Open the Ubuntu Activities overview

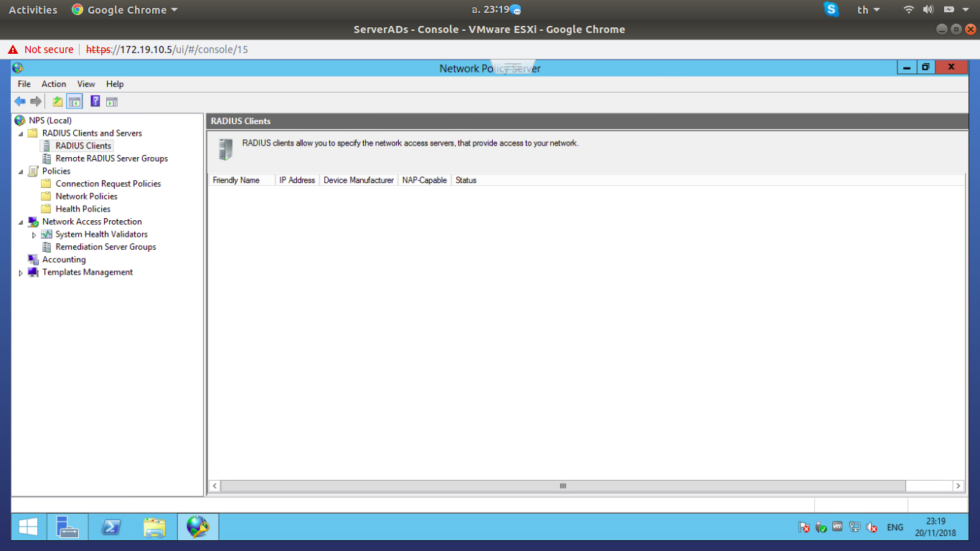coord(33,10)
